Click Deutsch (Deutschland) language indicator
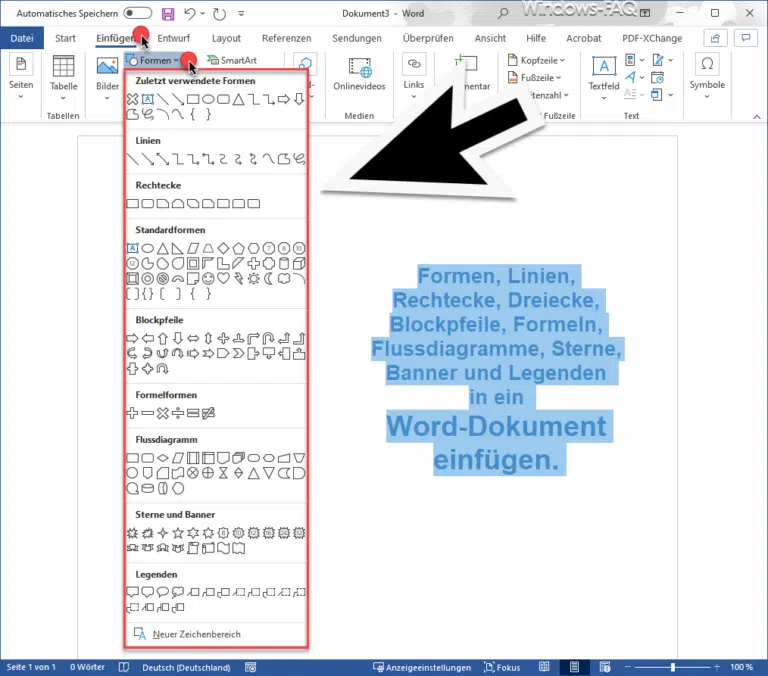The image size is (768, 676). [186, 667]
